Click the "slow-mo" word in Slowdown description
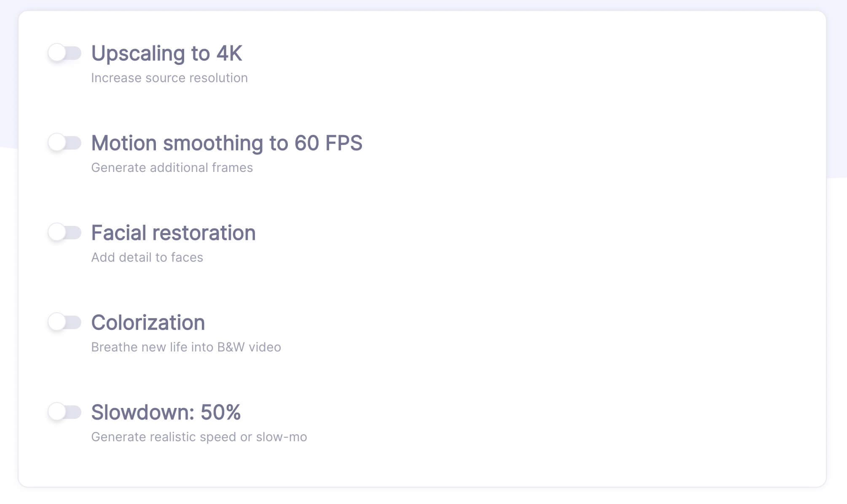The height and width of the screenshot is (504, 847). 281,437
